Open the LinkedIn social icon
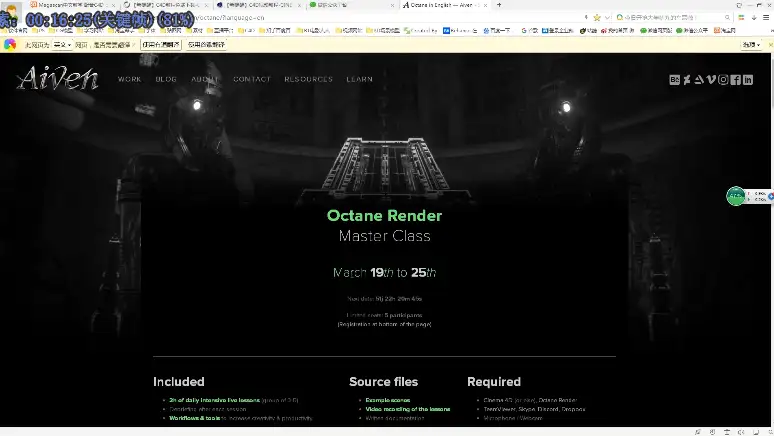The image size is (774, 436). tap(748, 79)
